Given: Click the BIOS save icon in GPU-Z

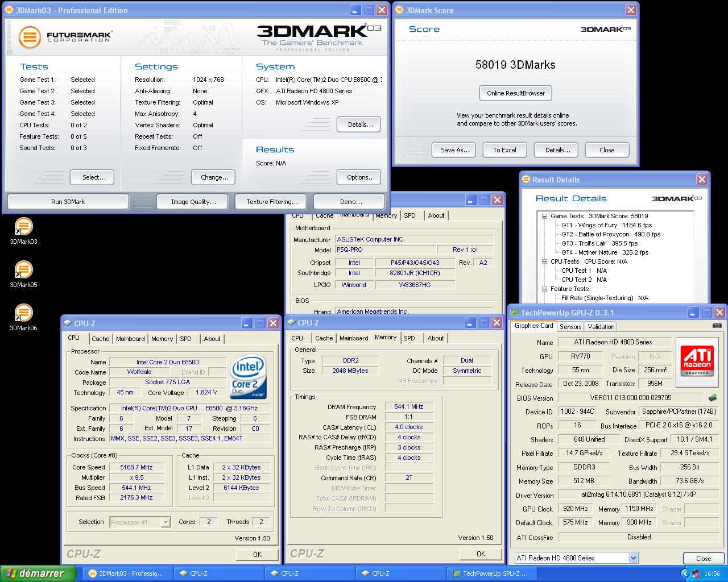Looking at the screenshot, I should [x=712, y=398].
